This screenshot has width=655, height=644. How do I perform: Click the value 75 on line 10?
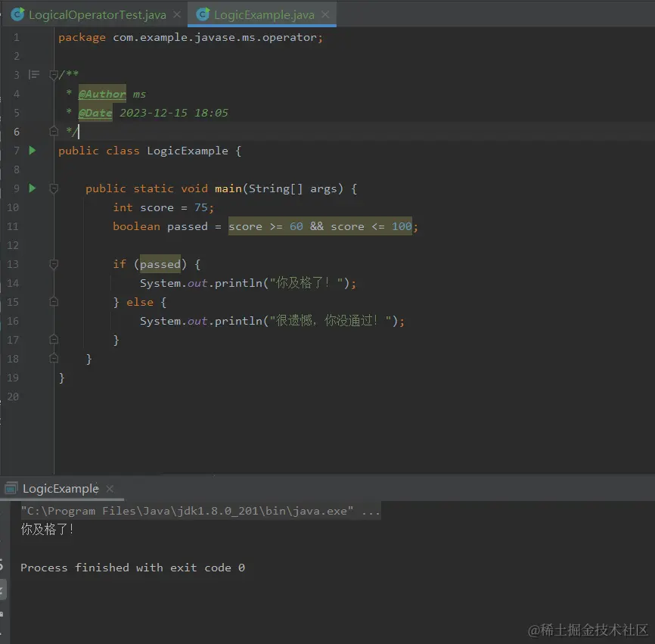[201, 207]
